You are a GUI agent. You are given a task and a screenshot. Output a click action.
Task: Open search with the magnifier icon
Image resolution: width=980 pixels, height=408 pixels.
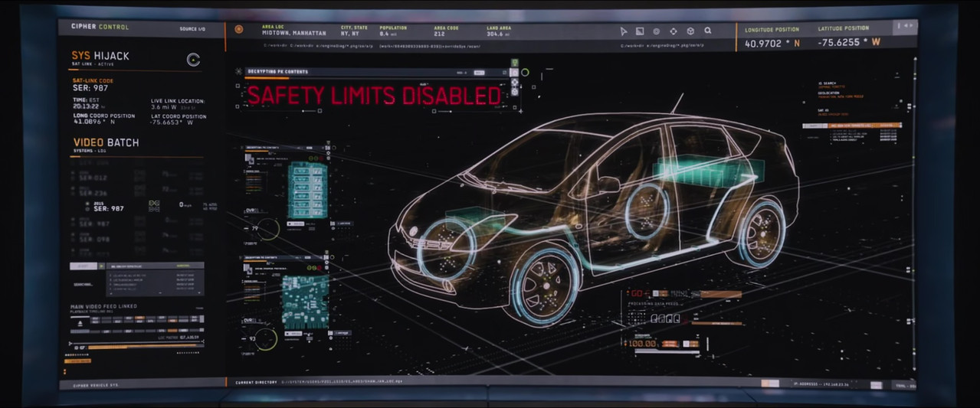click(708, 31)
